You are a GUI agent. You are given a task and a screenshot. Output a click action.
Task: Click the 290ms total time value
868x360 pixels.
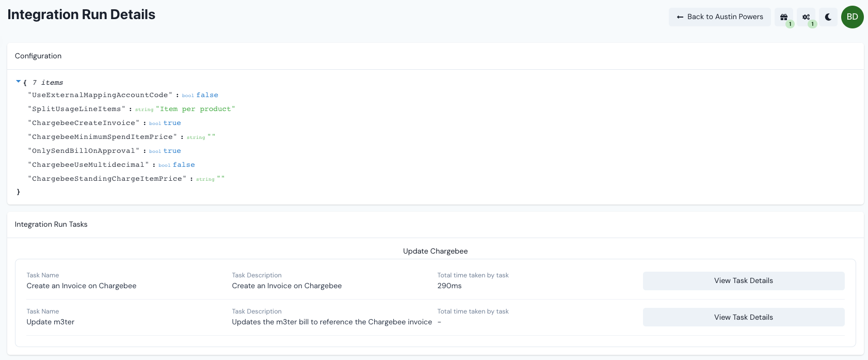[449, 286]
